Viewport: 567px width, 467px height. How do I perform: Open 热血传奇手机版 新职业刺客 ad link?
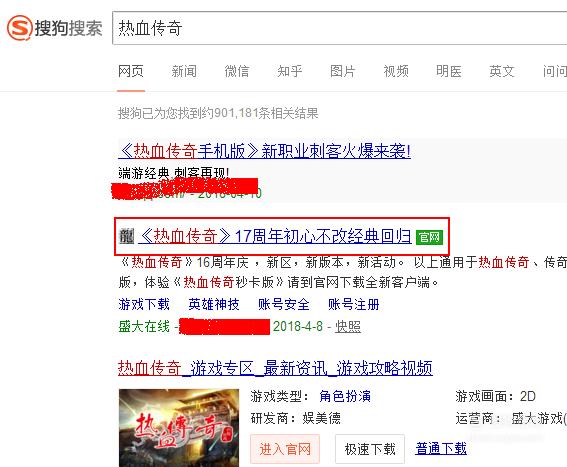pos(264,151)
